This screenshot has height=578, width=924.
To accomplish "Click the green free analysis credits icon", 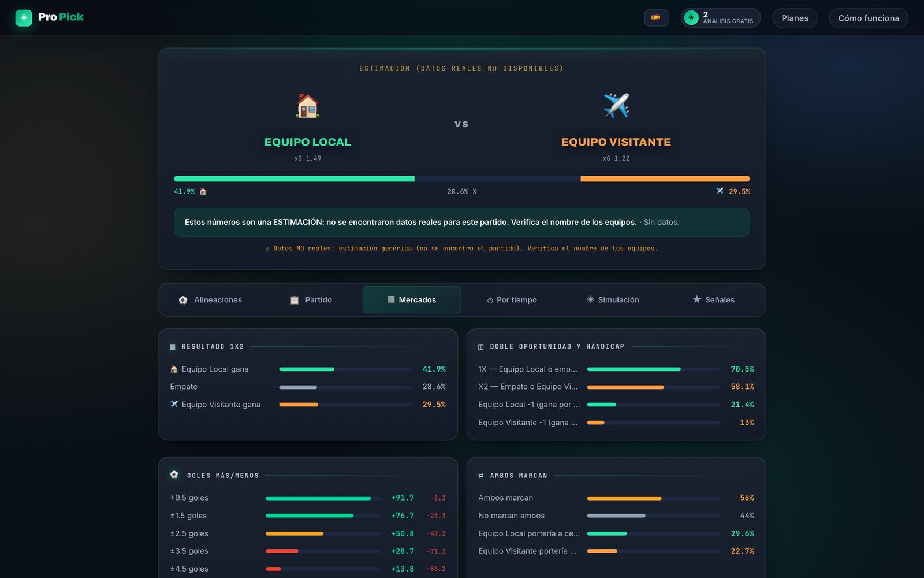I will point(691,18).
